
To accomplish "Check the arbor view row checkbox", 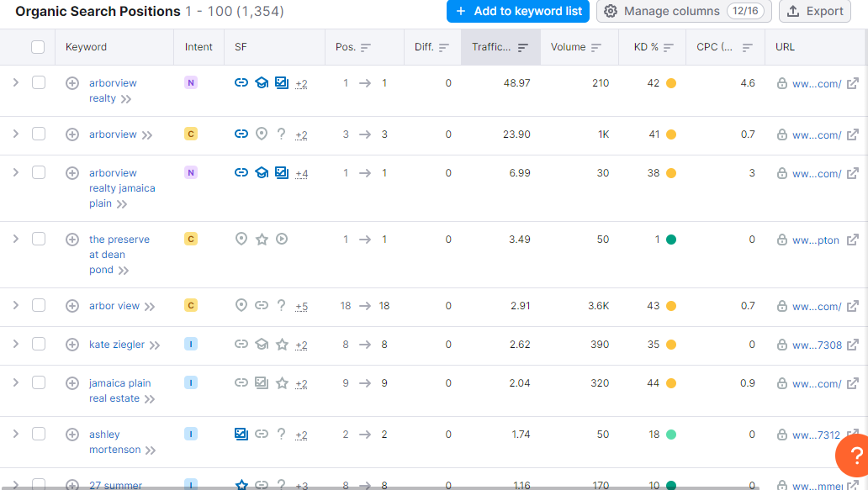I will coord(38,305).
